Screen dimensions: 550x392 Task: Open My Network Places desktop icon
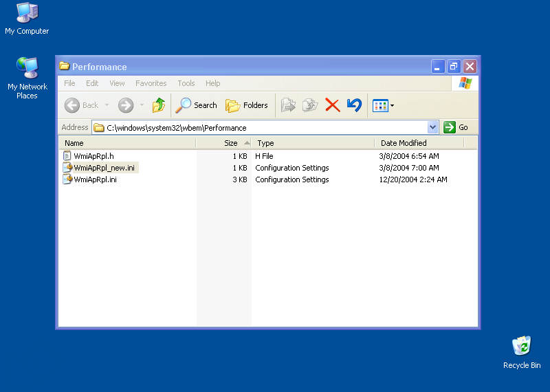tap(27, 78)
